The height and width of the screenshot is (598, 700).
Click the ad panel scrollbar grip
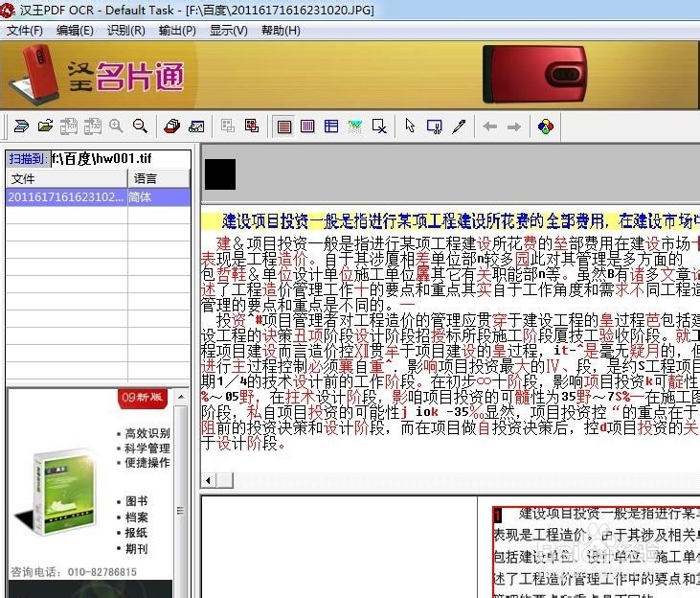click(x=180, y=511)
